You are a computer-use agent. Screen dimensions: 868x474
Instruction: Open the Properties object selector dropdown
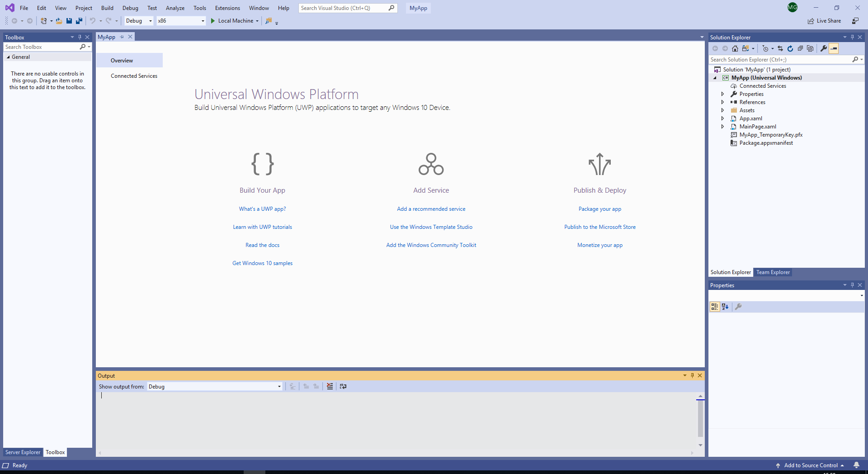click(x=862, y=295)
